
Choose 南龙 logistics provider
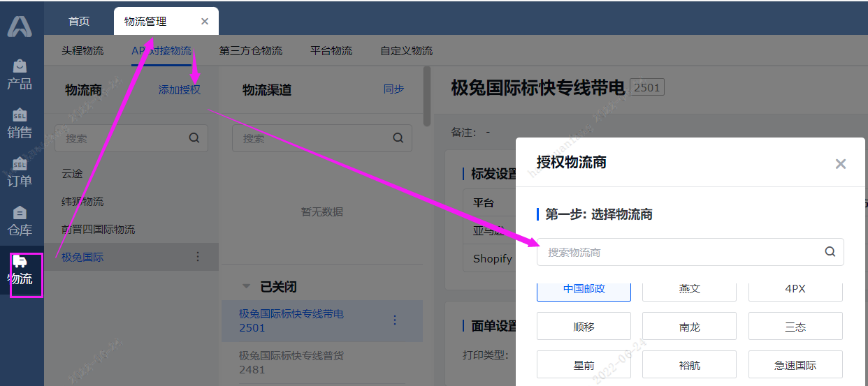pyautogui.click(x=689, y=326)
